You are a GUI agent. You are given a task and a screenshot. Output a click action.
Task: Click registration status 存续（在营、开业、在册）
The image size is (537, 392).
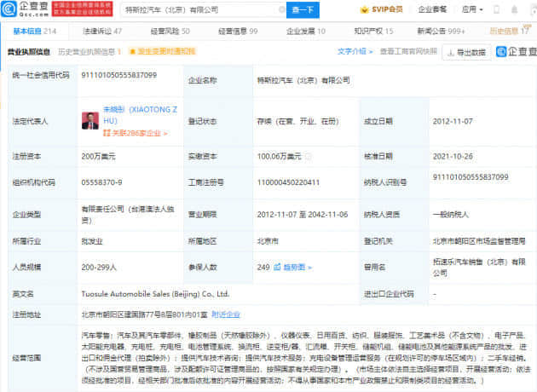pyautogui.click(x=297, y=121)
